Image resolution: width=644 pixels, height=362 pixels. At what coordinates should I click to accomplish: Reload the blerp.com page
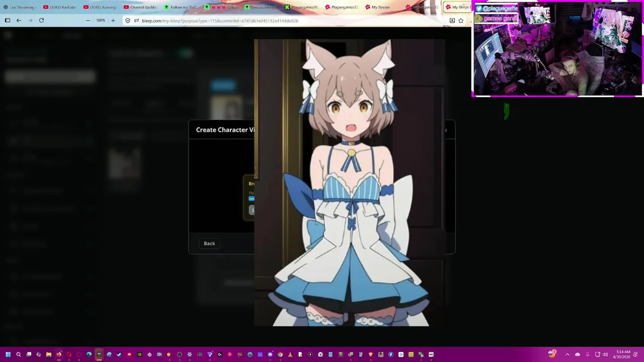coord(42,21)
